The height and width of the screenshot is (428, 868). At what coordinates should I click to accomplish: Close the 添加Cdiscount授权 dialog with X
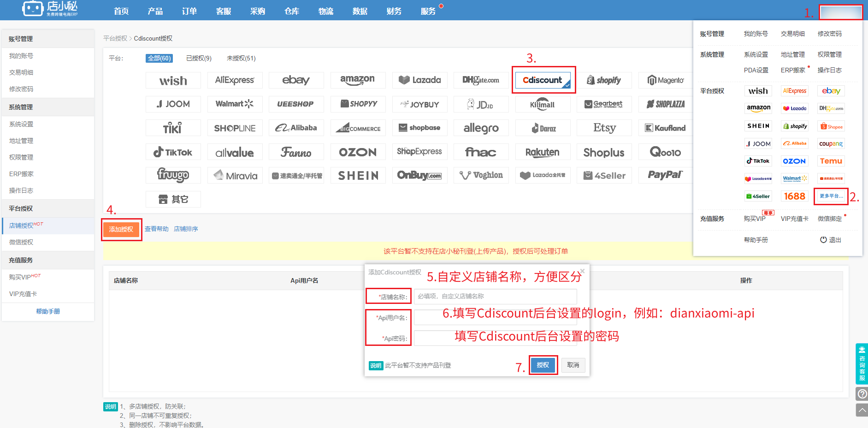click(582, 271)
